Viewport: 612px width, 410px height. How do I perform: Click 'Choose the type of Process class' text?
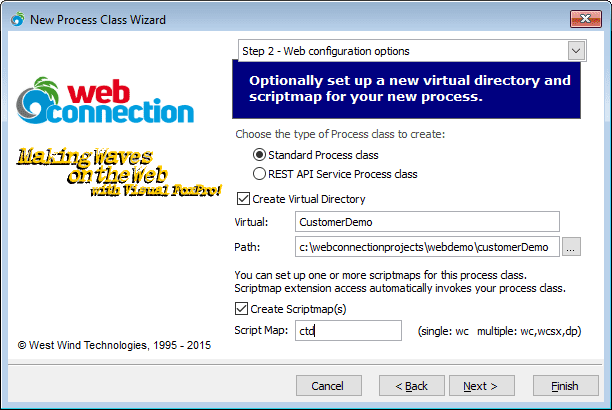pyautogui.click(x=340, y=134)
